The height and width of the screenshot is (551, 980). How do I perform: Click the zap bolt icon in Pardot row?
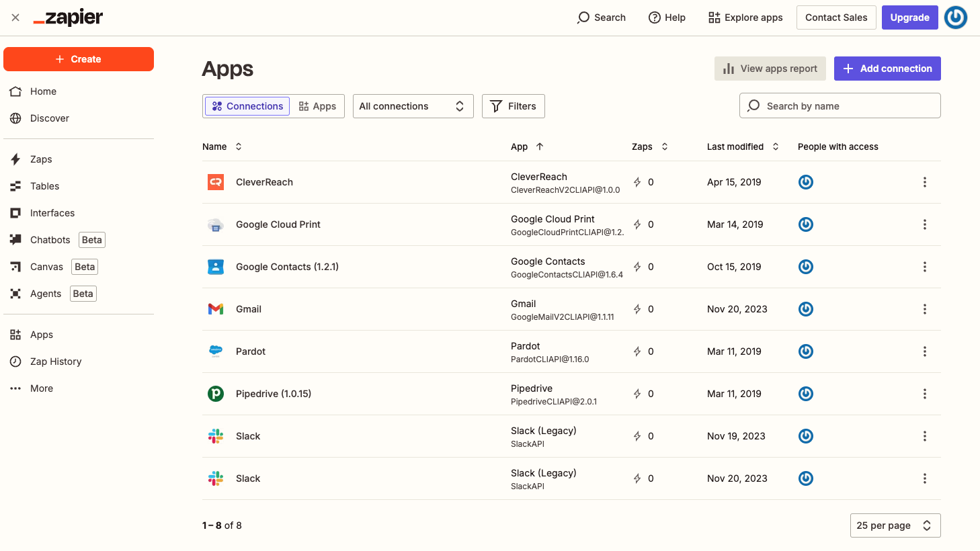(x=637, y=351)
